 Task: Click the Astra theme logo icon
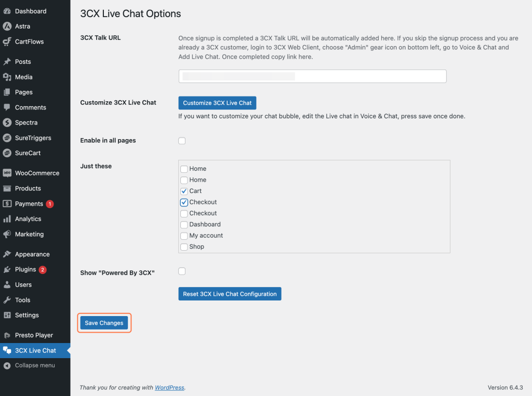(x=7, y=26)
